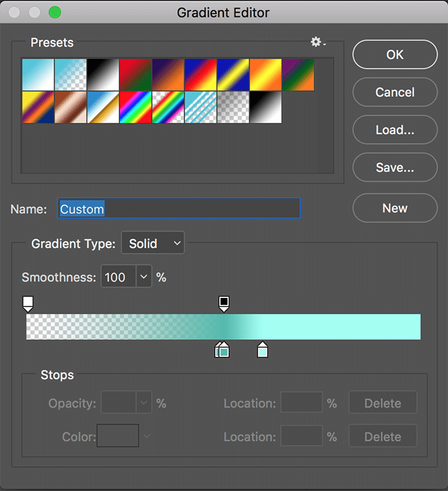Select the black to white gradient preset

pyautogui.click(x=103, y=74)
